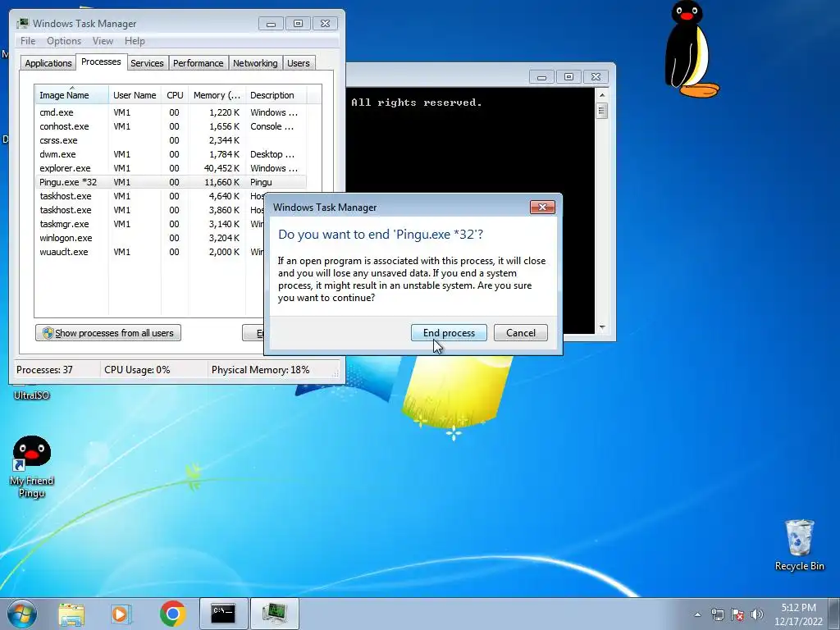Launch Google Chrome from the taskbar
840x630 pixels.
[x=172, y=614]
